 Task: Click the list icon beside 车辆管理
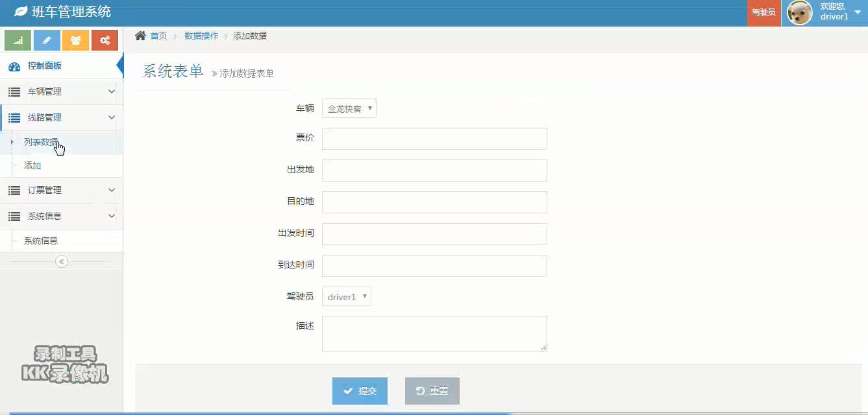tap(14, 92)
